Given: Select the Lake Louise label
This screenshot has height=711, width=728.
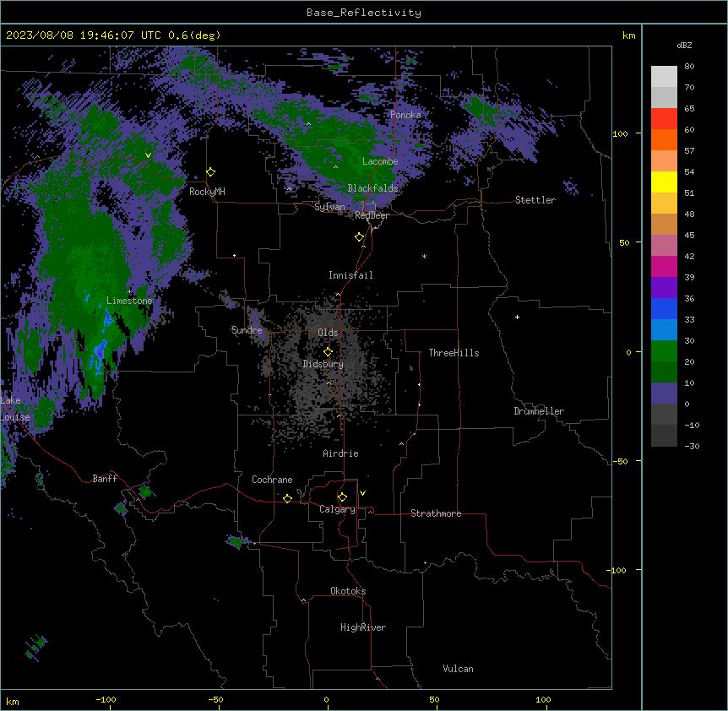Looking at the screenshot, I should tap(15, 409).
